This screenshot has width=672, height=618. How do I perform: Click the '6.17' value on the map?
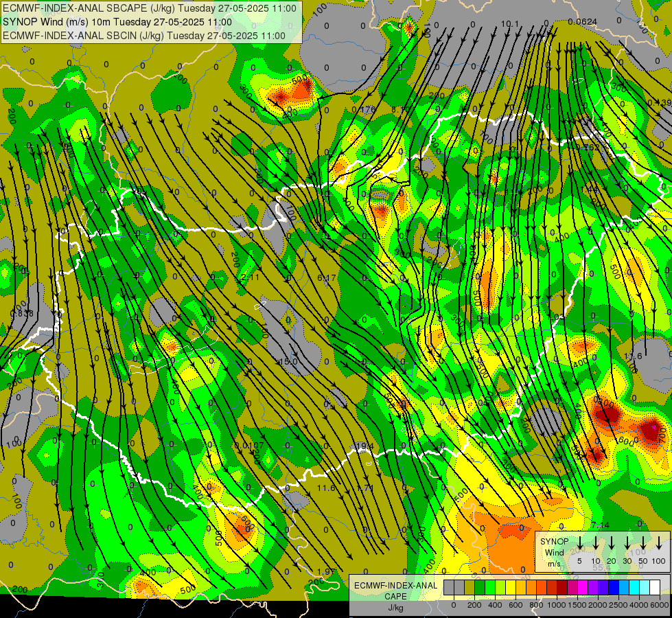point(327,278)
